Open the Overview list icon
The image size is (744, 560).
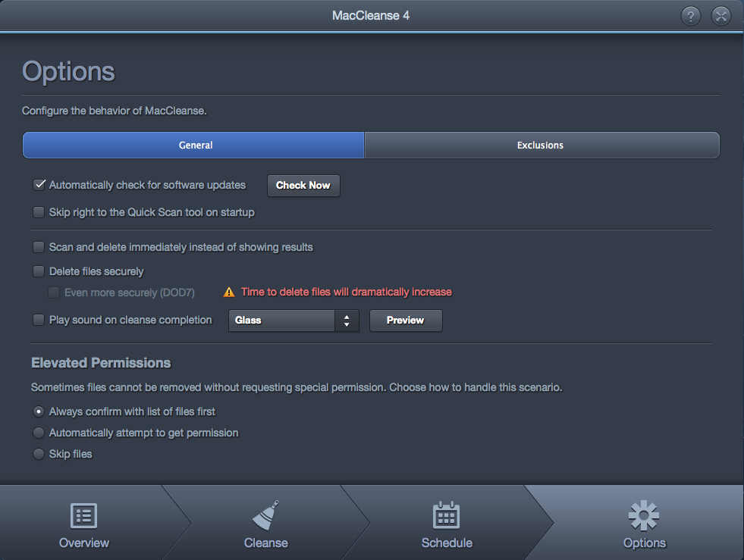(x=84, y=515)
